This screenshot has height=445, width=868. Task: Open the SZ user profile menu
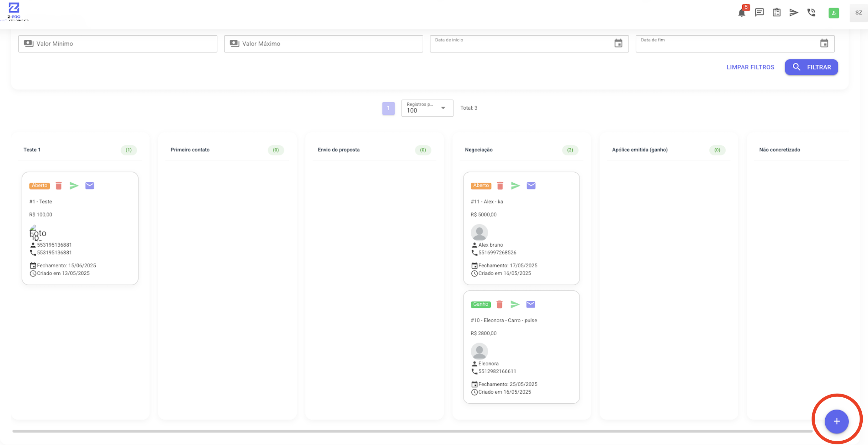click(x=858, y=13)
